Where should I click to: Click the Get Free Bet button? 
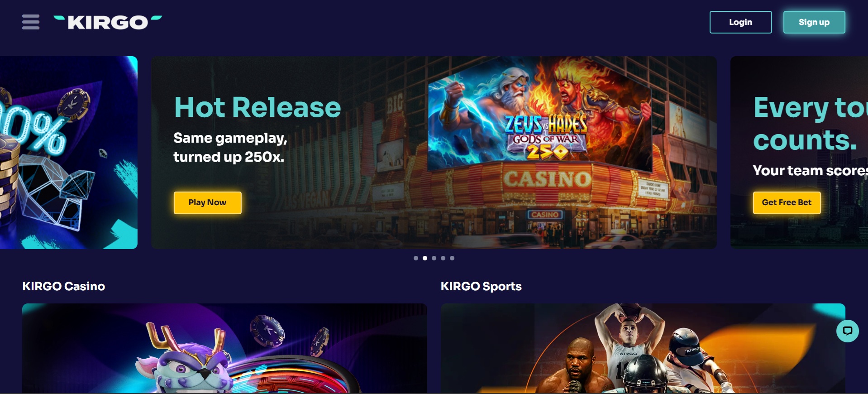click(787, 202)
